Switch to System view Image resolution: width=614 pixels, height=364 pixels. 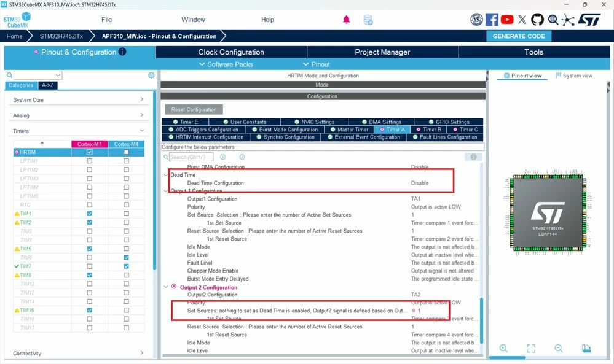pos(573,76)
